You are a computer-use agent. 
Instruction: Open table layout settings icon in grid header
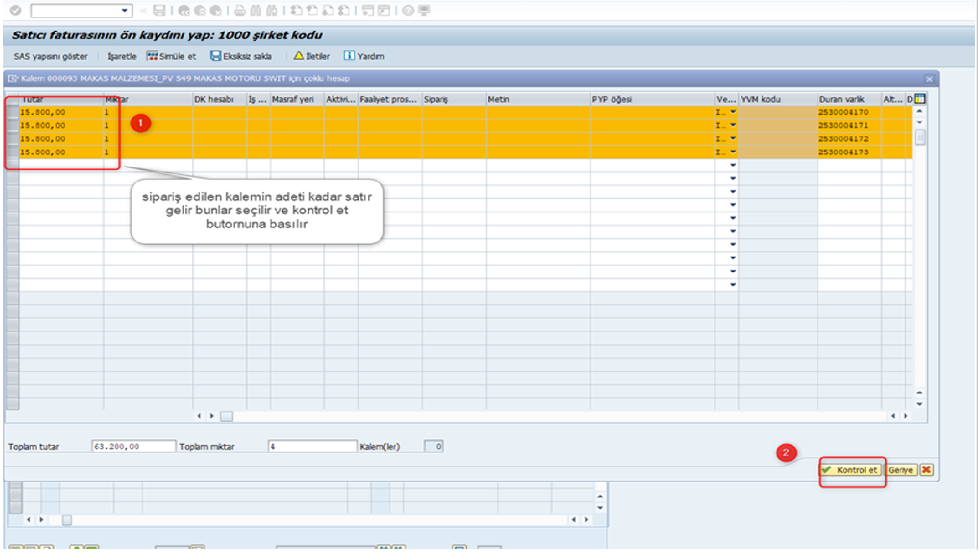pyautogui.click(x=920, y=99)
